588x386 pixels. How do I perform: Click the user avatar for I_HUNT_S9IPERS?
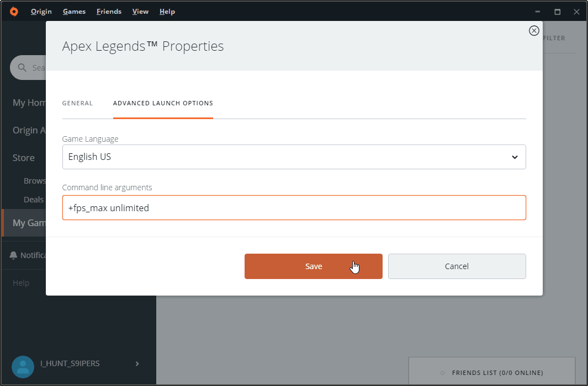(x=23, y=367)
